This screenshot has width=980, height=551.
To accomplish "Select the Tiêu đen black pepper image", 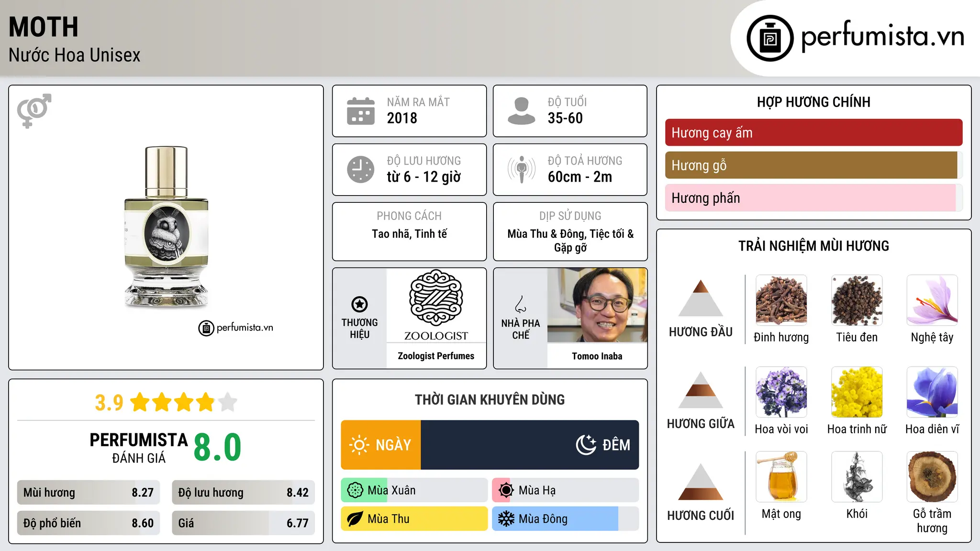I will pyautogui.click(x=857, y=300).
